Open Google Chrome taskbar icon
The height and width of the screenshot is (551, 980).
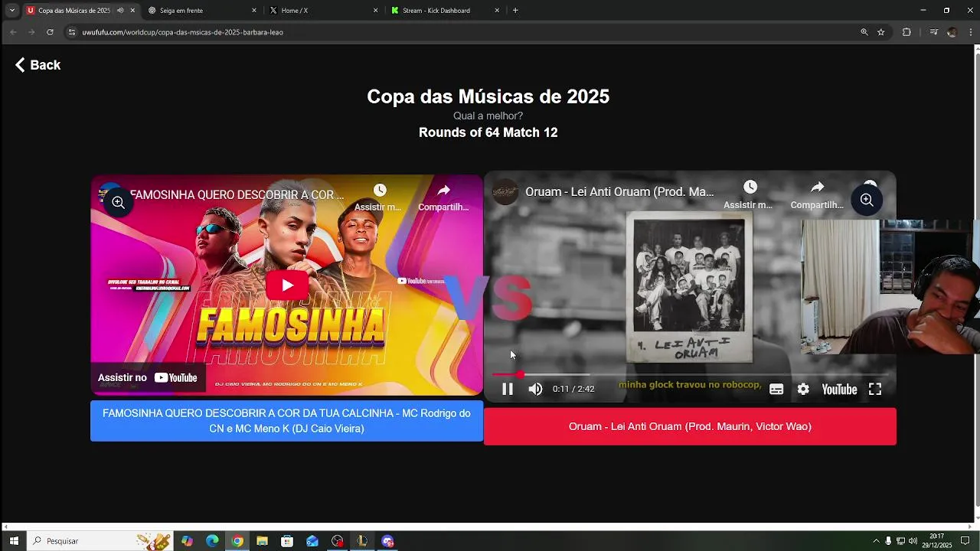[x=237, y=541]
